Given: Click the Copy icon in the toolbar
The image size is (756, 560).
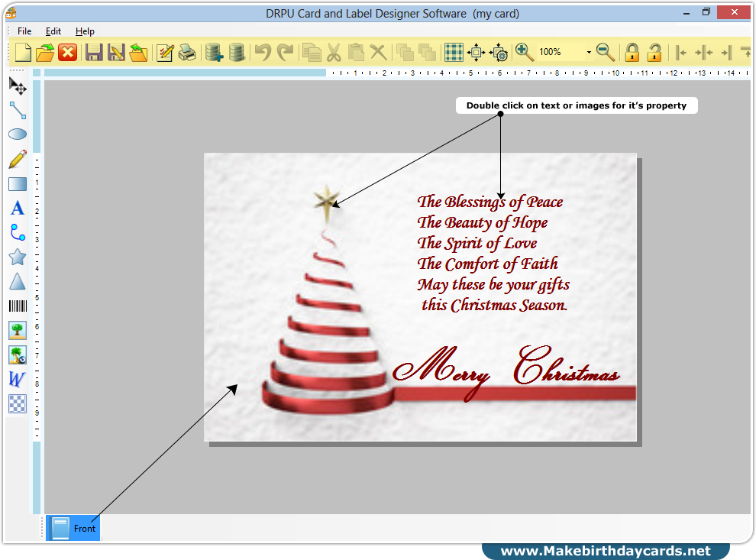Looking at the screenshot, I should click(312, 52).
